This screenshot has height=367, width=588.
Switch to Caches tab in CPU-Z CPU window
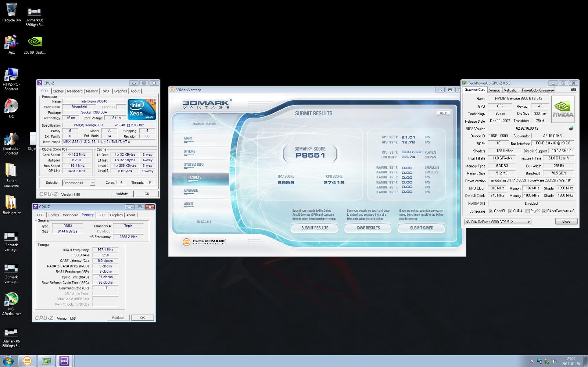(x=58, y=91)
